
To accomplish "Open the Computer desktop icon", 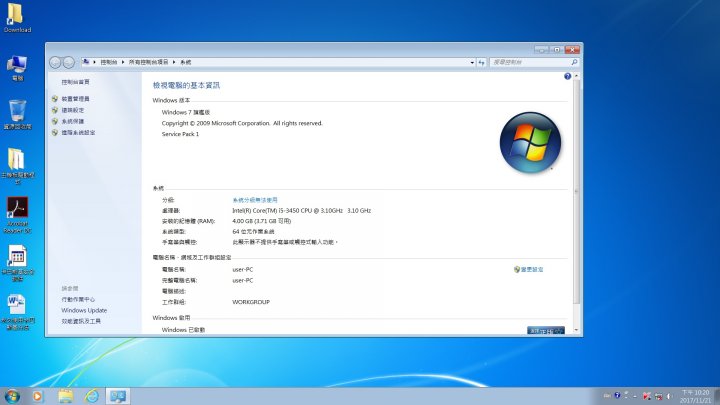I will coord(17,68).
